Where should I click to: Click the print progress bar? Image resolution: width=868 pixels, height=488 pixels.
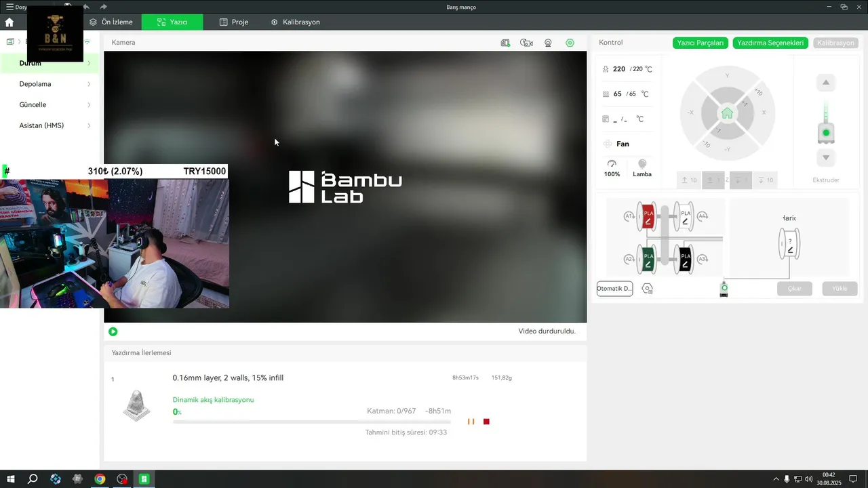point(312,422)
